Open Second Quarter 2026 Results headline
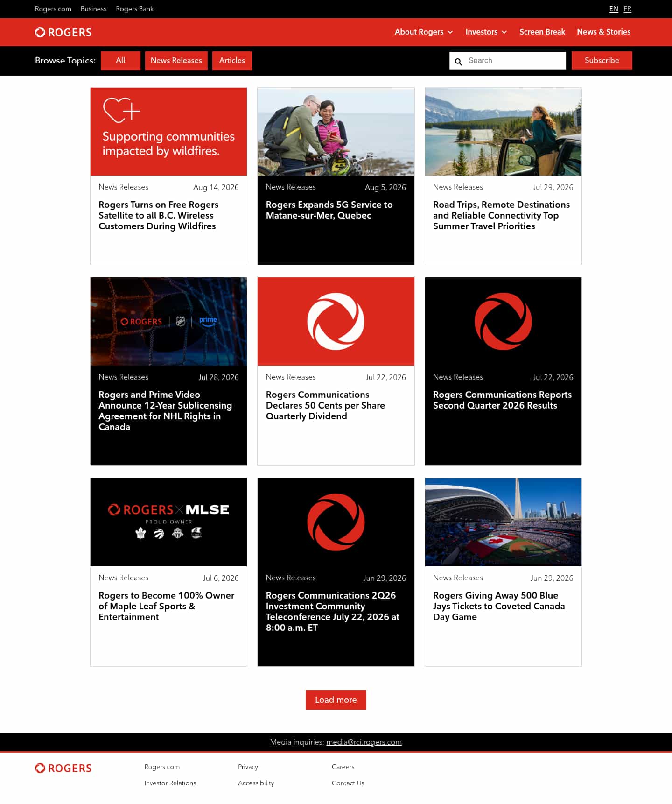This screenshot has width=672, height=804. tap(502, 400)
